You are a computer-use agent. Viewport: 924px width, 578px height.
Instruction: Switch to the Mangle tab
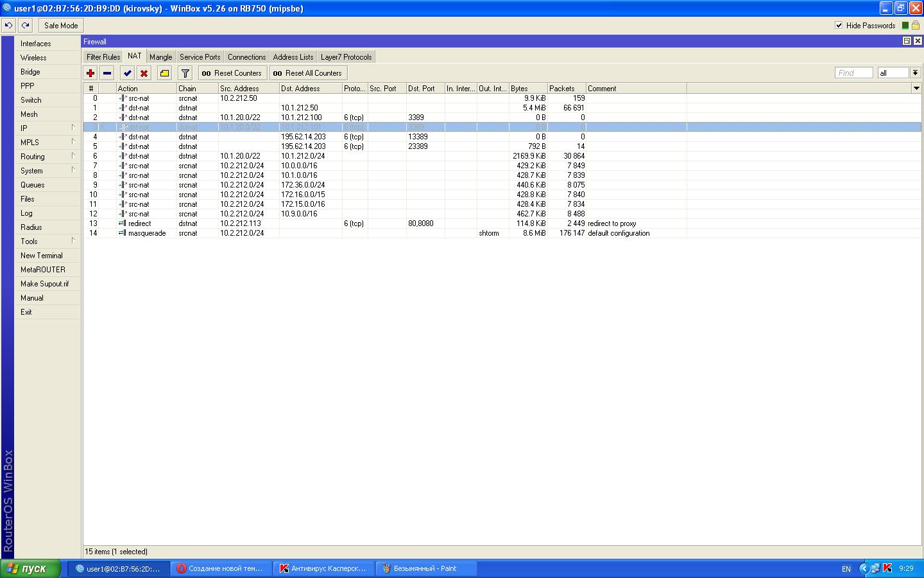[160, 57]
